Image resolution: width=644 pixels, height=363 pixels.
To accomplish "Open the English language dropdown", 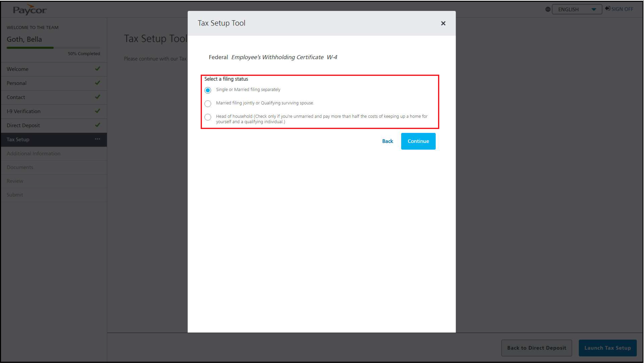I will click(x=573, y=9).
